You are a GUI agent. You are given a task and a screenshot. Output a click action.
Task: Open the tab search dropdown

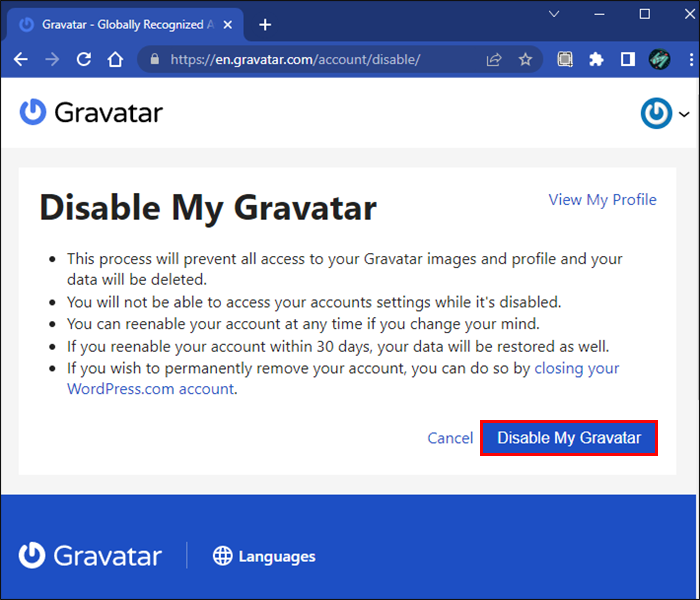[554, 14]
